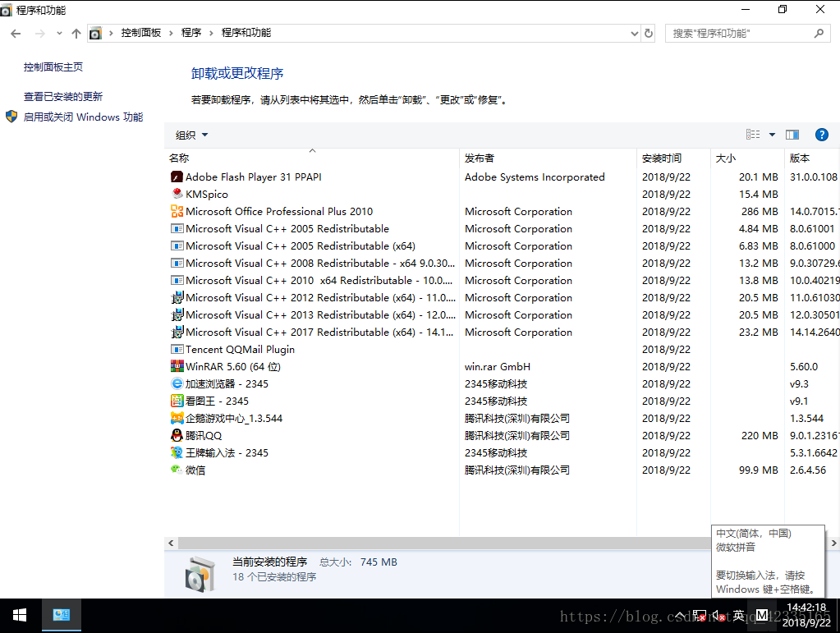Click version 2.6.4.56 of 微信
Image resolution: width=840 pixels, height=633 pixels.
point(808,470)
